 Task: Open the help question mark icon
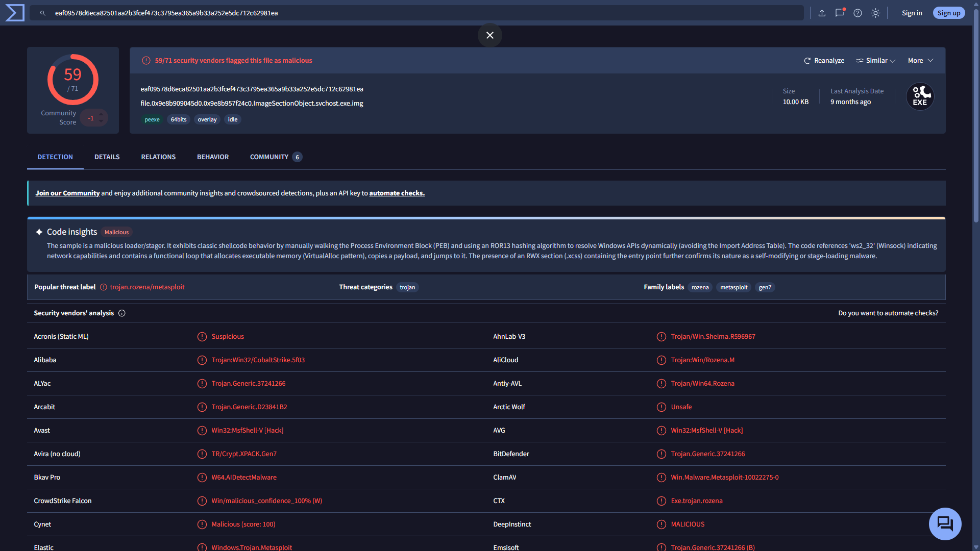coord(857,13)
